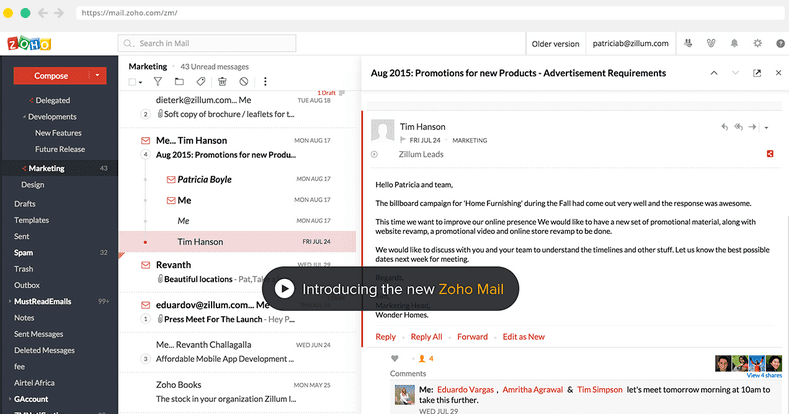Click the move to folder icon
This screenshot has width=789, height=414.
click(x=179, y=81)
